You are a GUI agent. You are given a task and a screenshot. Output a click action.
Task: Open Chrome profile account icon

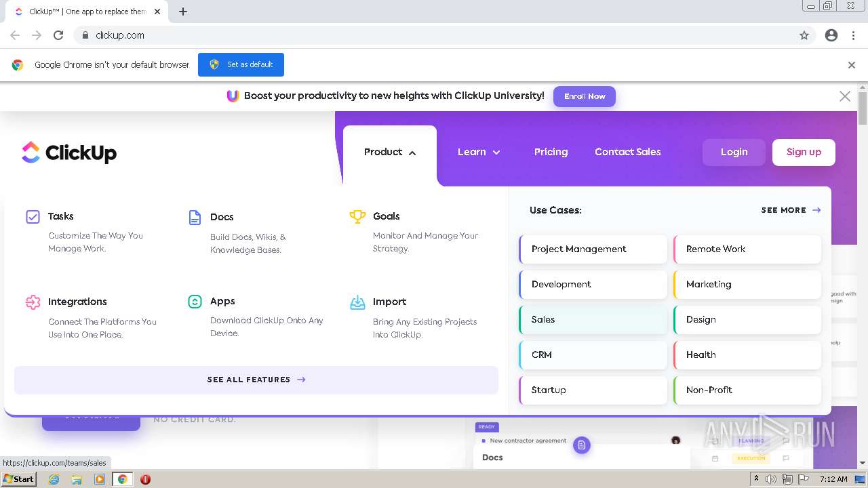pos(831,35)
